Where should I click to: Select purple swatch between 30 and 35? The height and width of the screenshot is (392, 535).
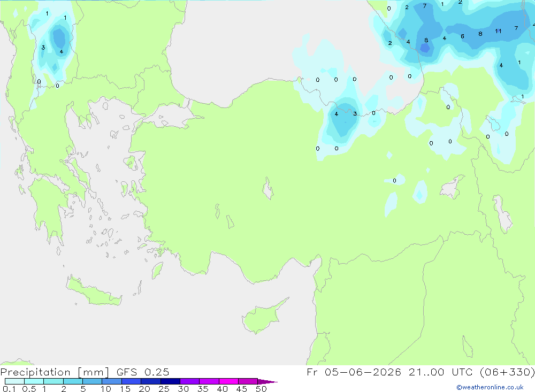189,381
